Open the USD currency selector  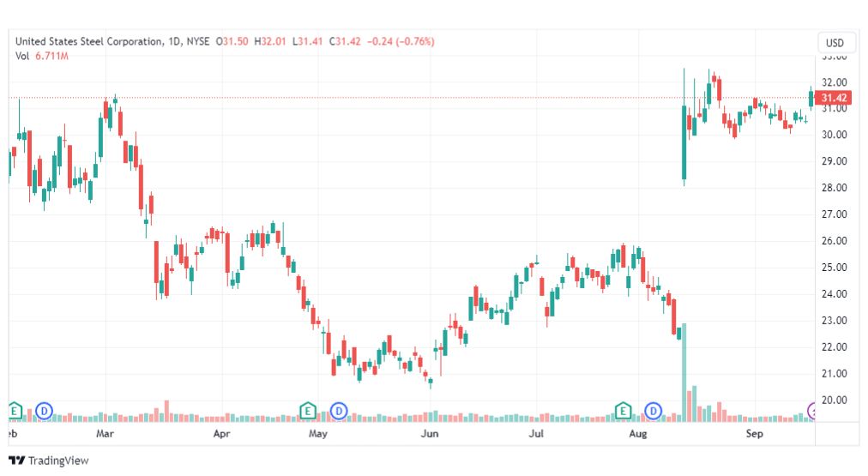[835, 43]
